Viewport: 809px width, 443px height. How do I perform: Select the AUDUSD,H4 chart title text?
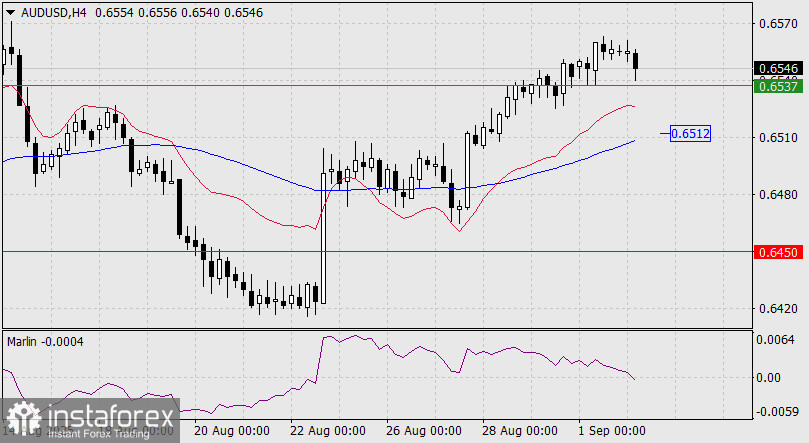coord(54,13)
